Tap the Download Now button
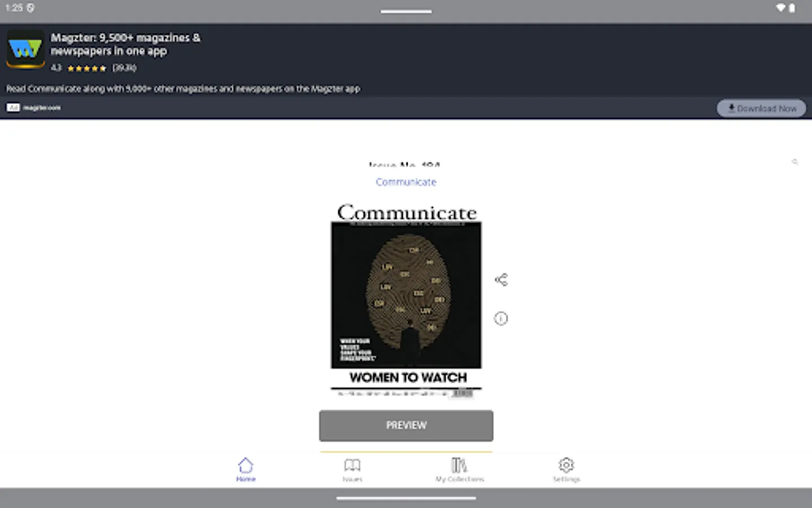 pos(761,108)
